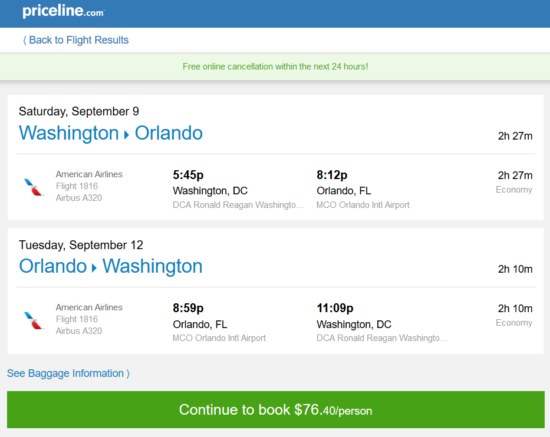This screenshot has width=550, height=437.
Task: Click the 8:12p arrival time
Action: [332, 175]
